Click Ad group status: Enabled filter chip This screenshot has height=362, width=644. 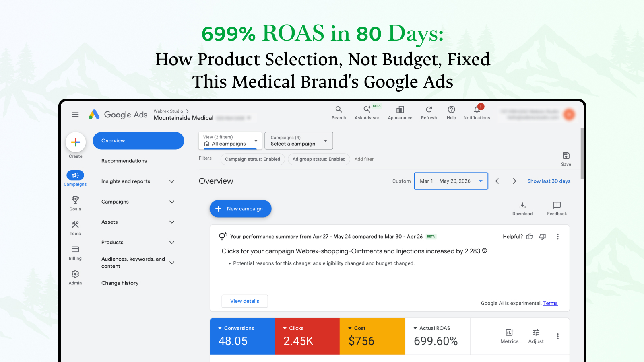pyautogui.click(x=319, y=159)
